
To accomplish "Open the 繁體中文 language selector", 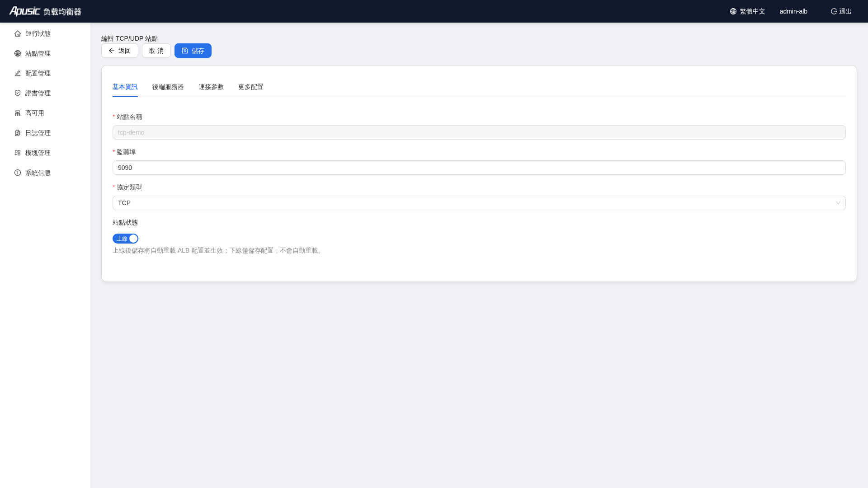I will coord(748,11).
